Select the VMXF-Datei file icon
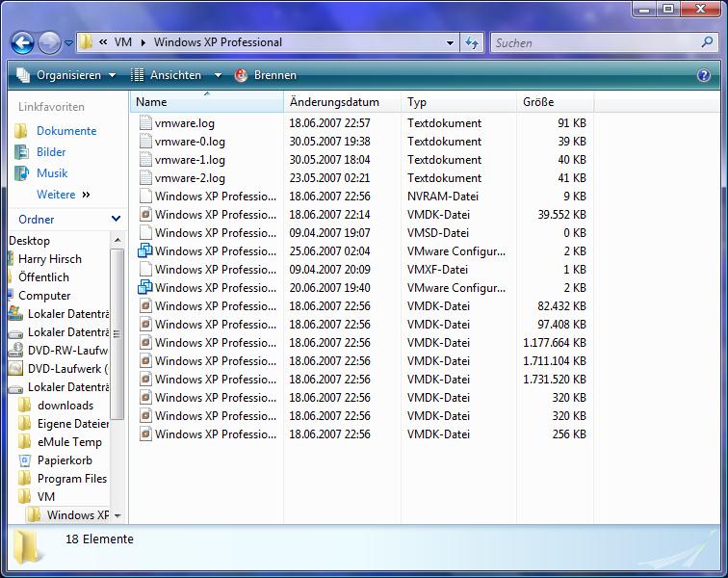Viewport: 728px width, 578px height. click(x=145, y=269)
